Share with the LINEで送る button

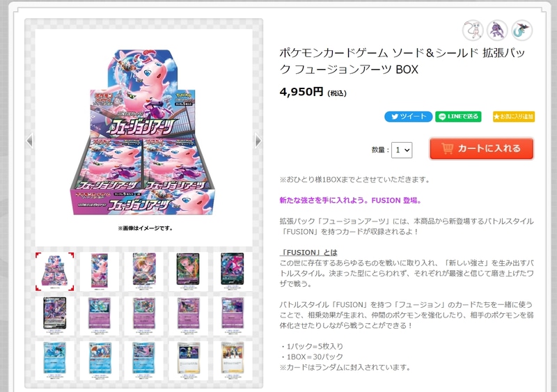point(458,116)
